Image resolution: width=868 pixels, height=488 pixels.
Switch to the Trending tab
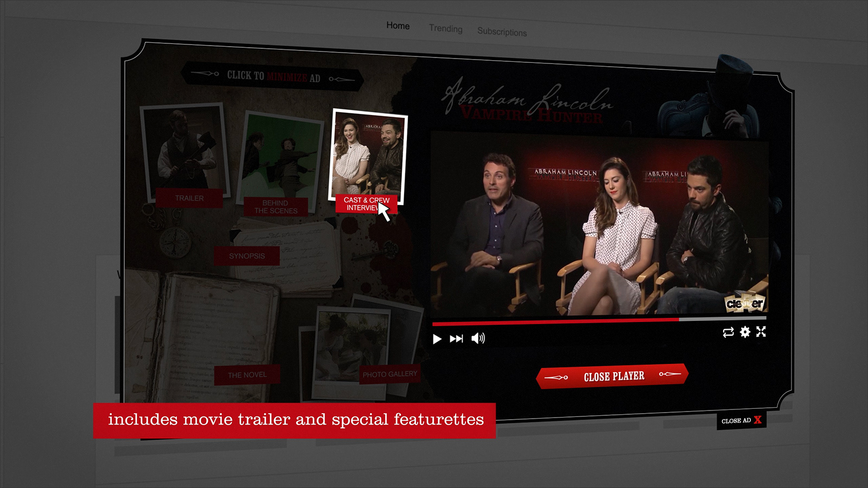[445, 28]
